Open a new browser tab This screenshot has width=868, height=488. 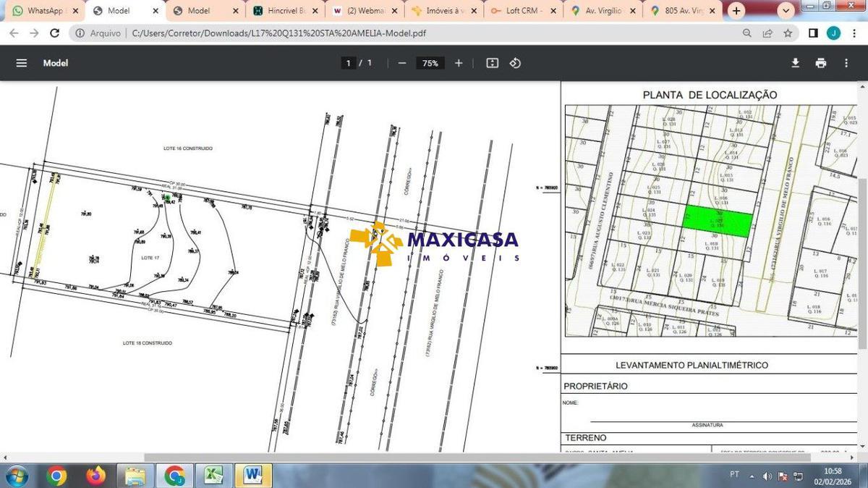[736, 11]
